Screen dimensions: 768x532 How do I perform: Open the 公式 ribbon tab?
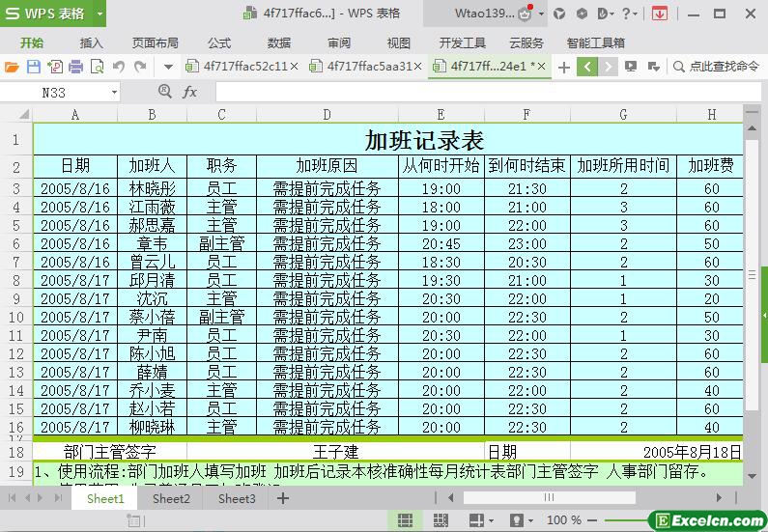pyautogui.click(x=219, y=43)
